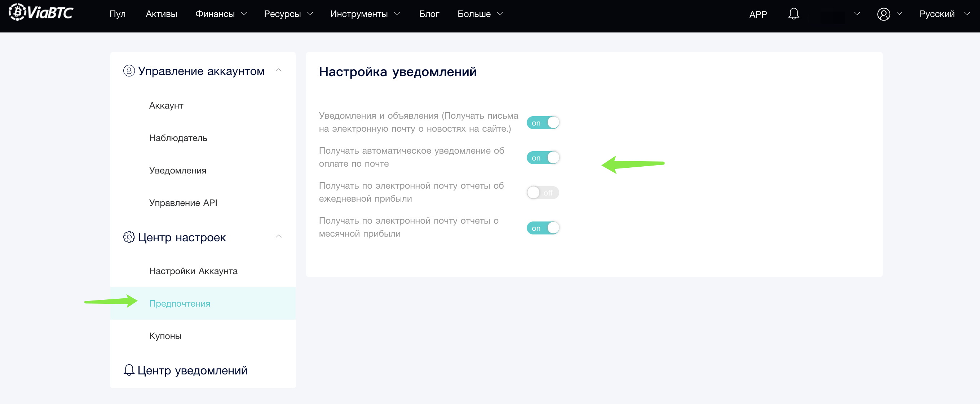Open Активы in top navigation
This screenshot has height=404, width=980.
pos(161,14)
